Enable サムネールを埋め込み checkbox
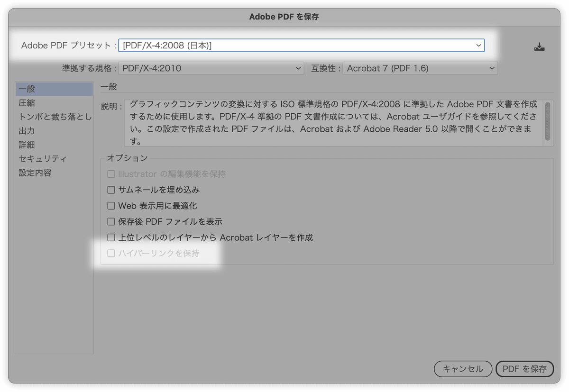569x392 pixels. tap(111, 190)
